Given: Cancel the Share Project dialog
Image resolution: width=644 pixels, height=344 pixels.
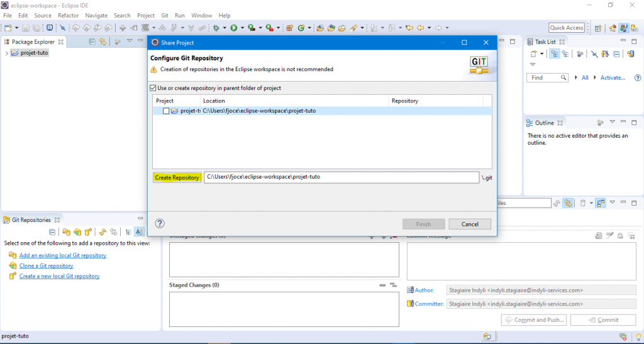Looking at the screenshot, I should coord(469,224).
